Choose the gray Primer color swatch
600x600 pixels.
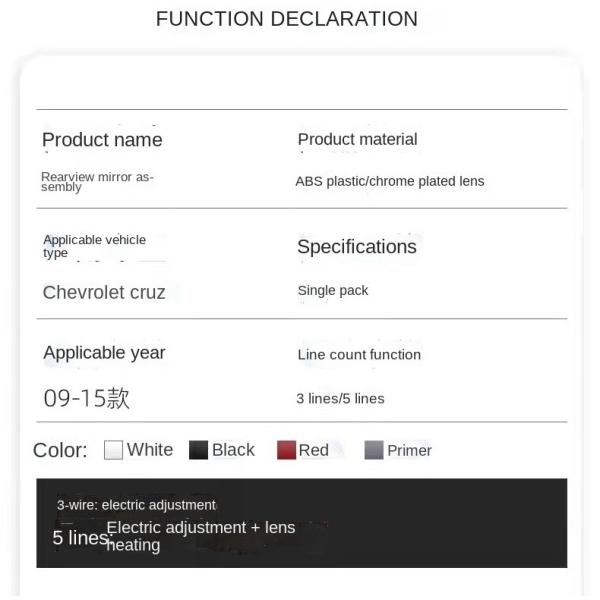click(374, 450)
